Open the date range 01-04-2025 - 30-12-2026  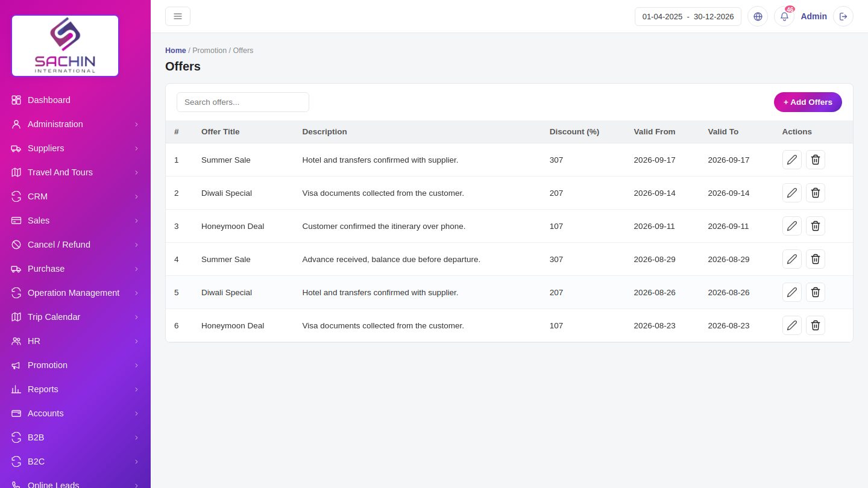pyautogui.click(x=688, y=16)
